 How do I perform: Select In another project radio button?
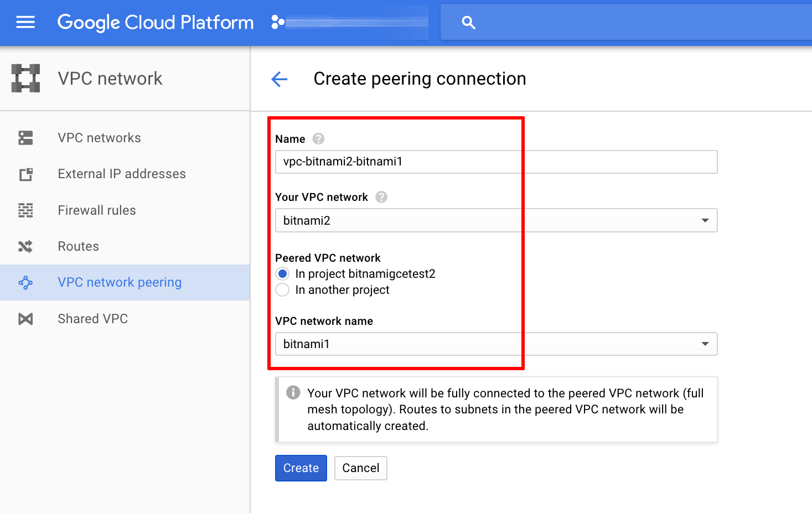tap(282, 290)
